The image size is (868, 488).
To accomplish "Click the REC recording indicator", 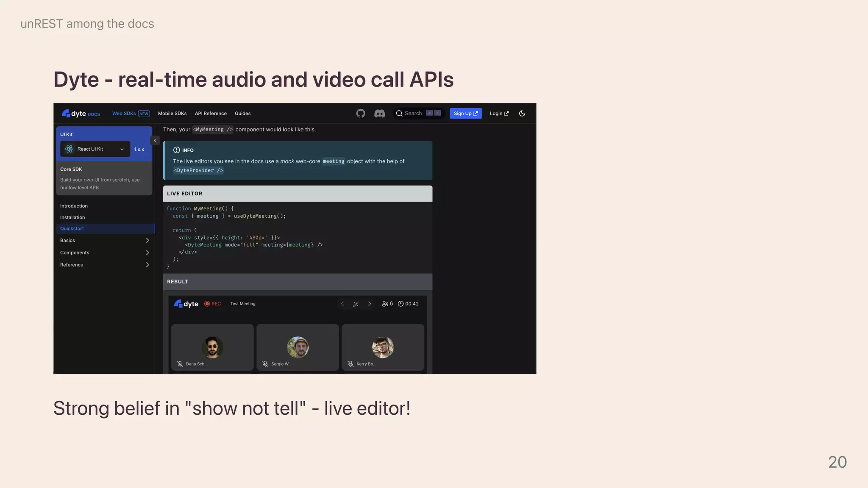I will coord(213,304).
